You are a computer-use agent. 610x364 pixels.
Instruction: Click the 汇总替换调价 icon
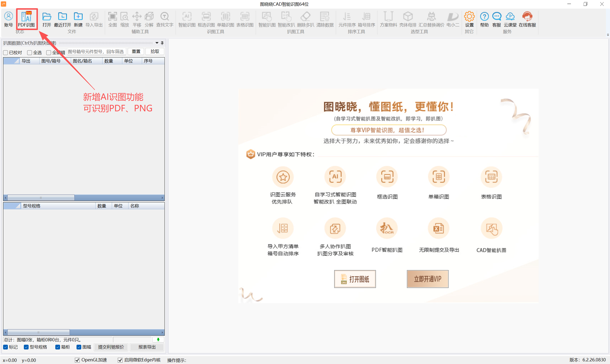(x=431, y=19)
